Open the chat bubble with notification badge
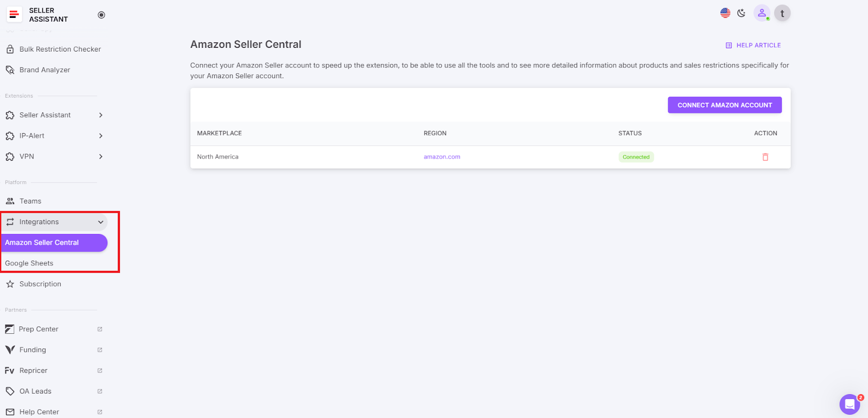This screenshot has width=868, height=418. click(849, 404)
